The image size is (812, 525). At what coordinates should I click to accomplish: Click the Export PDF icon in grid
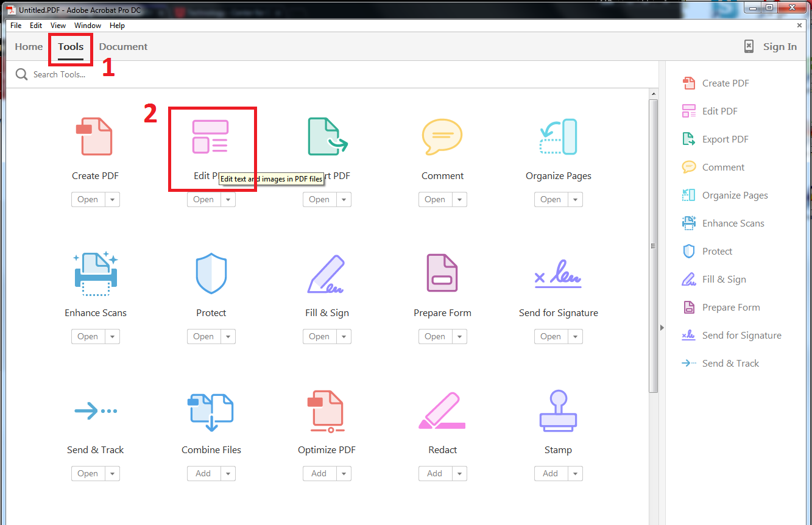click(327, 136)
